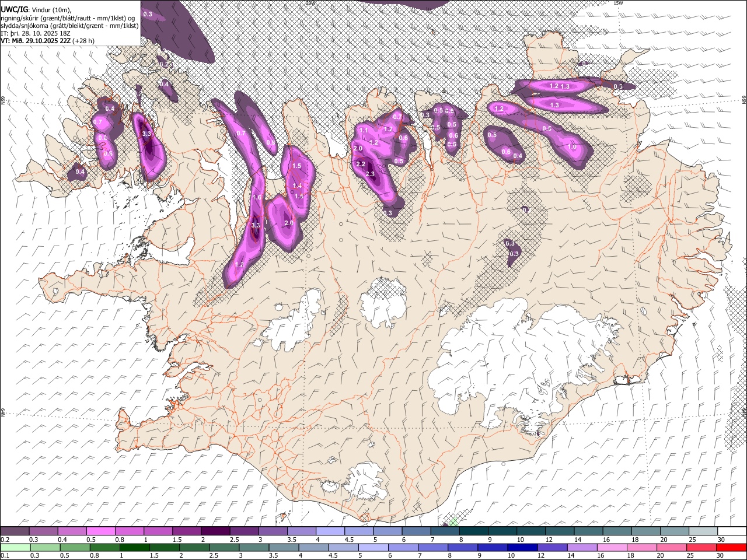The height and width of the screenshot is (560, 747).
Task: Select the white upper swatch after the 30 label
Action: [732, 531]
